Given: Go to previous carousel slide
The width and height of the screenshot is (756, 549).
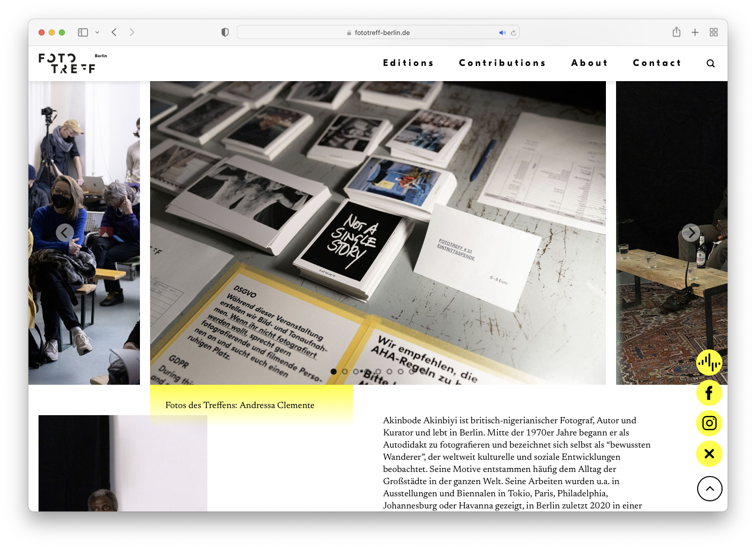Looking at the screenshot, I should click(65, 233).
